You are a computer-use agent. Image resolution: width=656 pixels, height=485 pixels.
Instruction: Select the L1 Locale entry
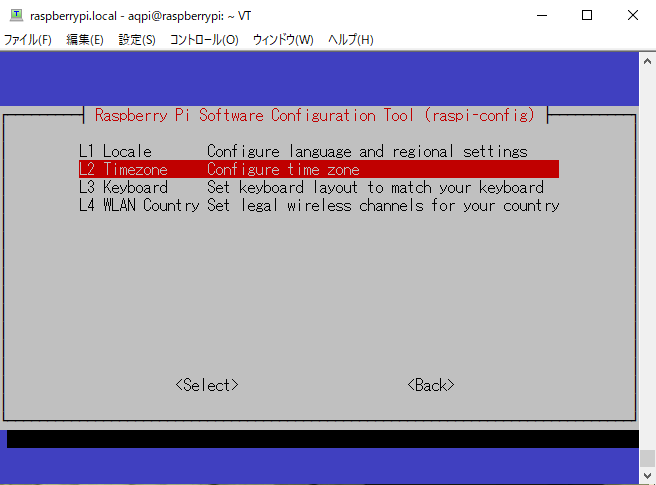(x=319, y=151)
